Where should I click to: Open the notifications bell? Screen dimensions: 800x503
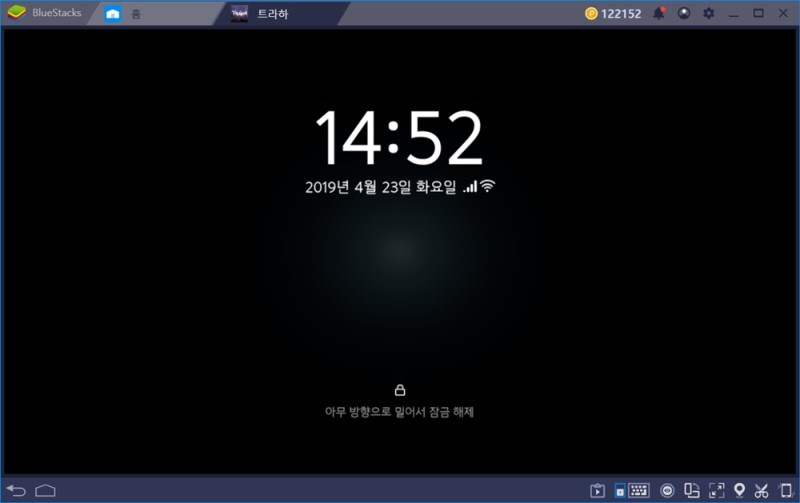(659, 13)
